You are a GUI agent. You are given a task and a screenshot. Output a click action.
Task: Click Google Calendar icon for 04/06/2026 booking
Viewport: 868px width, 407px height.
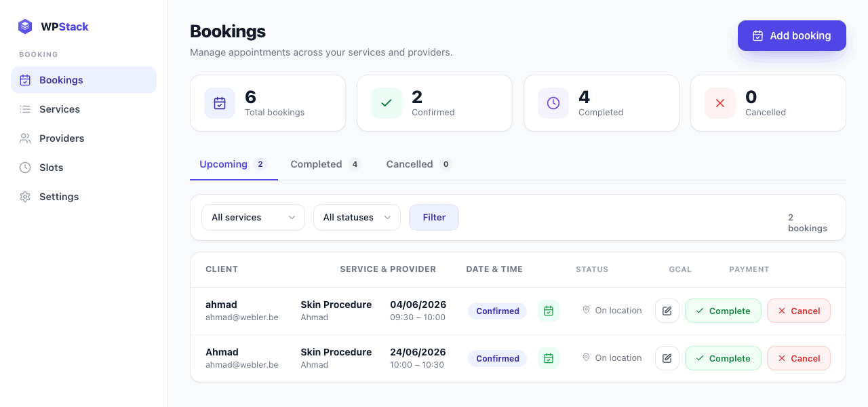click(x=549, y=311)
